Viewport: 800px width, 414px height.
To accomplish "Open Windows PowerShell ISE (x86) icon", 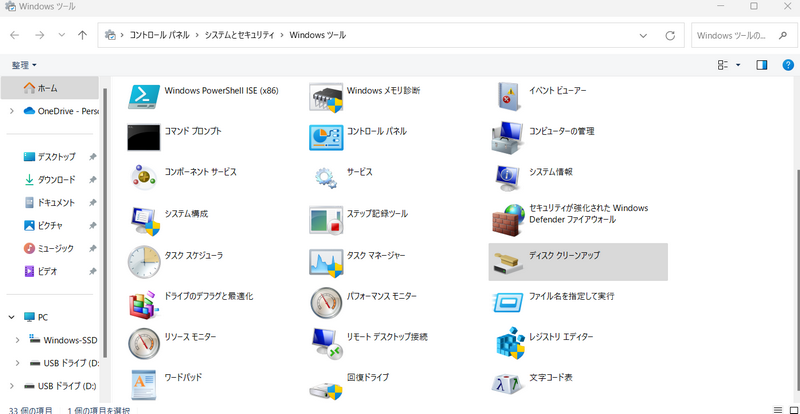I will (x=143, y=96).
